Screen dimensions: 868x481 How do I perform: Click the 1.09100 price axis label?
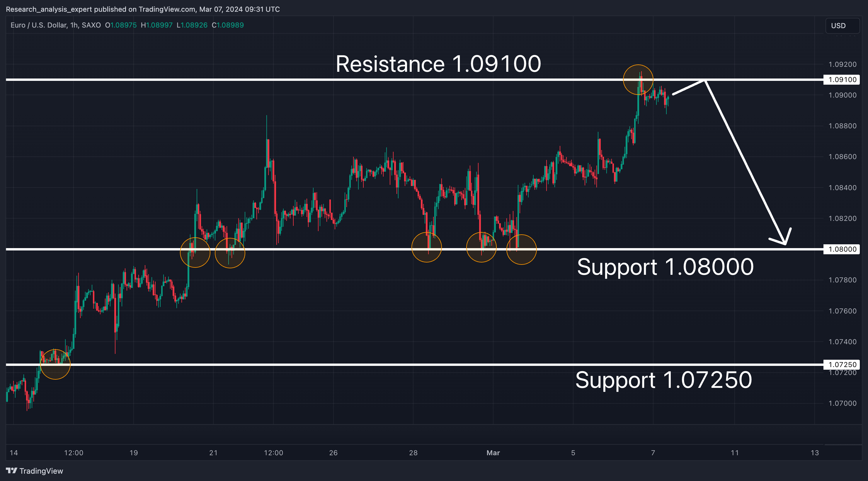pos(842,79)
